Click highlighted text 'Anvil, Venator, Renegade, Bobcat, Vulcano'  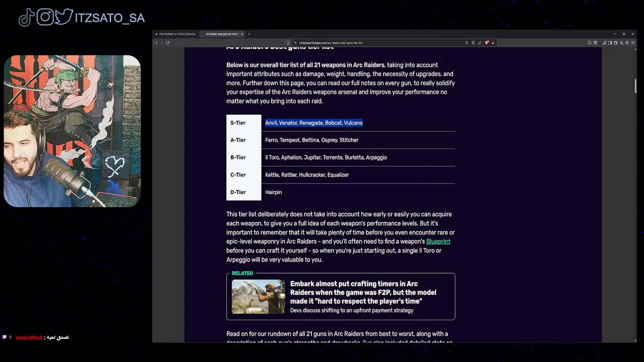pos(314,123)
